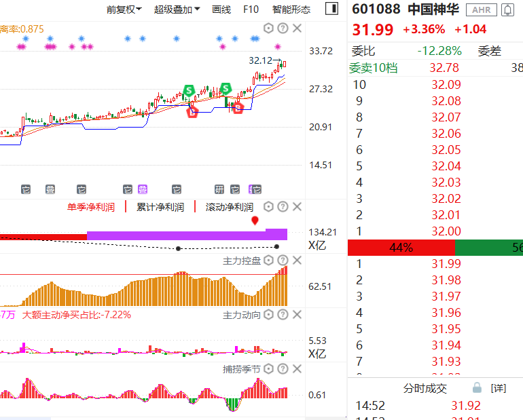The image size is (523, 420).
Task: Toggle the side panel layout icon
Action: [x=331, y=8]
